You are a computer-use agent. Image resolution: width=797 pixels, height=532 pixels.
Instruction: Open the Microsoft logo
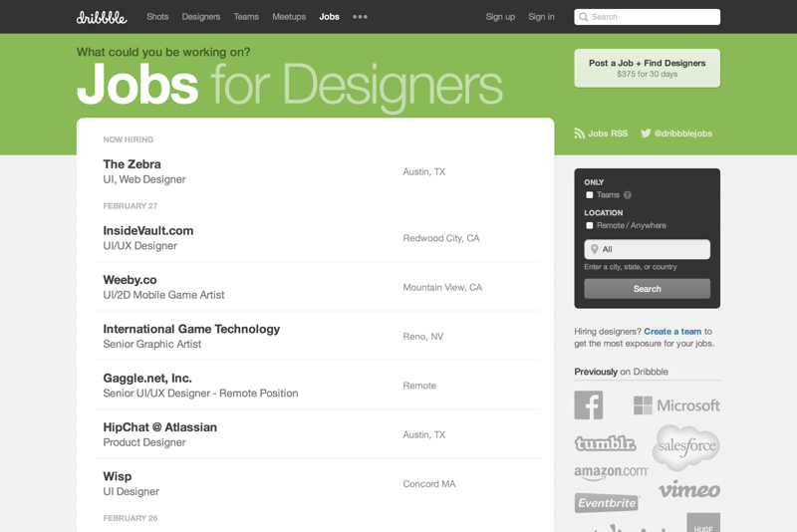pos(676,405)
